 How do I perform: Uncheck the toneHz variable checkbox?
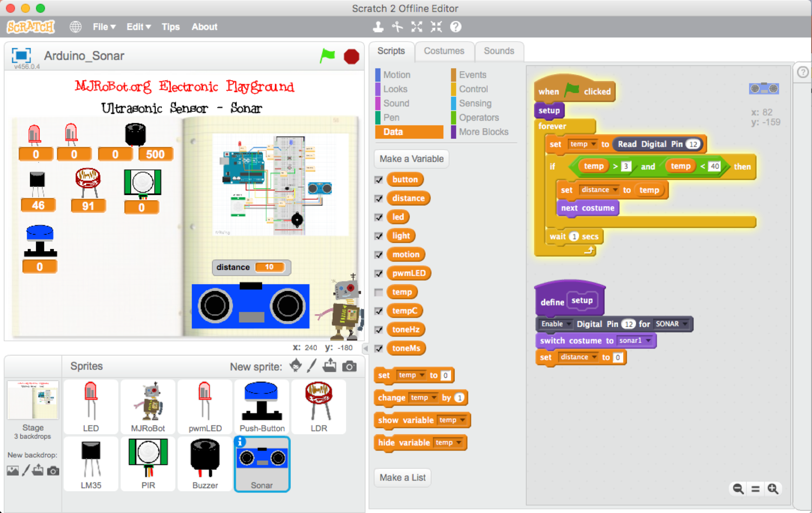point(379,329)
